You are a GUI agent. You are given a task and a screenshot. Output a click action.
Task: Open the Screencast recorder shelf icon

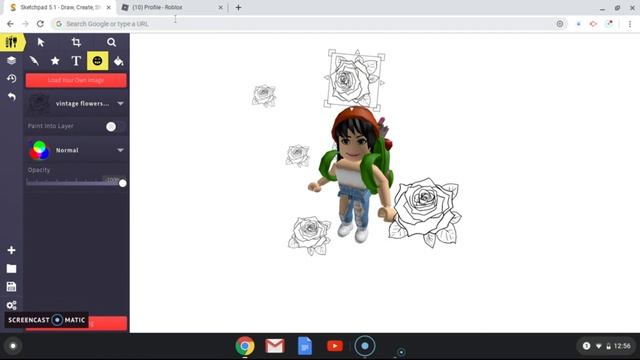coord(364,346)
